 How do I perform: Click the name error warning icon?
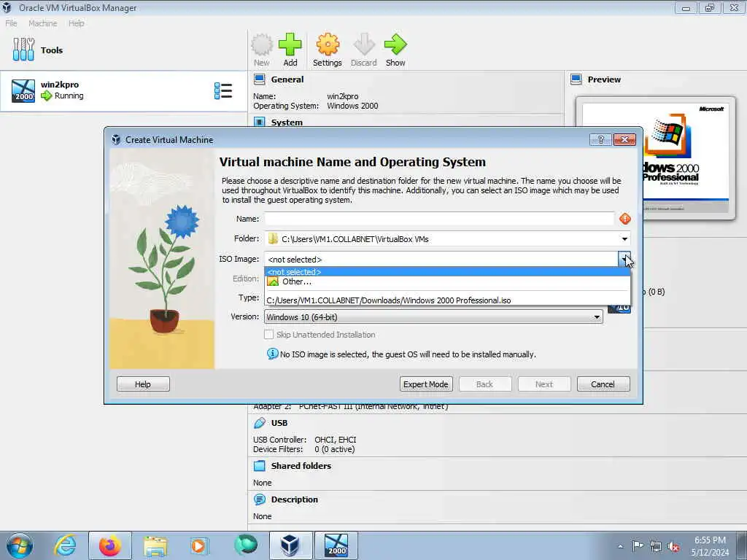tap(625, 219)
